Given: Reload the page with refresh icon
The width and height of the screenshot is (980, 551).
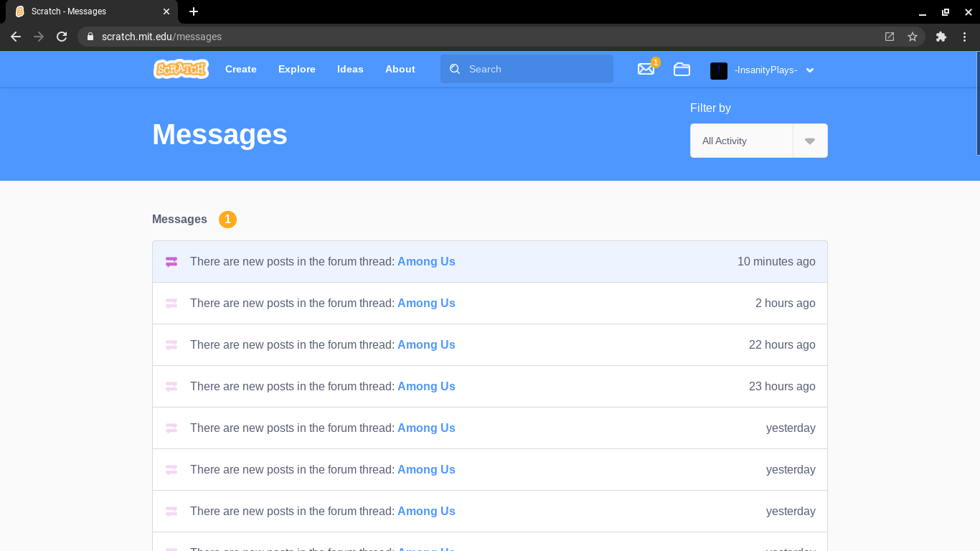Looking at the screenshot, I should pos(62,37).
